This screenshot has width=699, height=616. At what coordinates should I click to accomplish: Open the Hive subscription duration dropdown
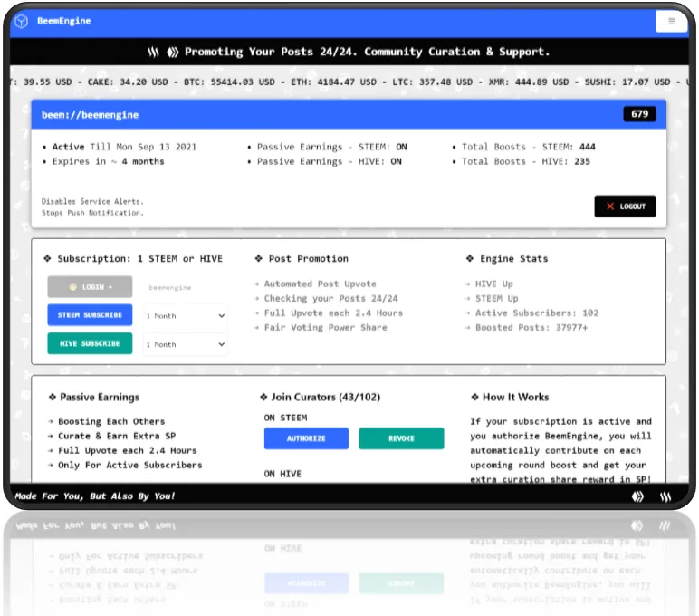[185, 344]
